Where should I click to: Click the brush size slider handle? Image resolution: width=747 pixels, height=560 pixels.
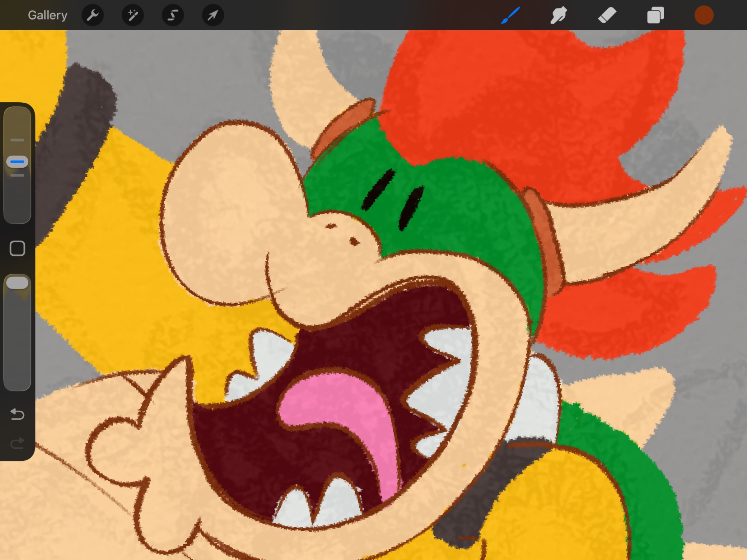(x=17, y=162)
